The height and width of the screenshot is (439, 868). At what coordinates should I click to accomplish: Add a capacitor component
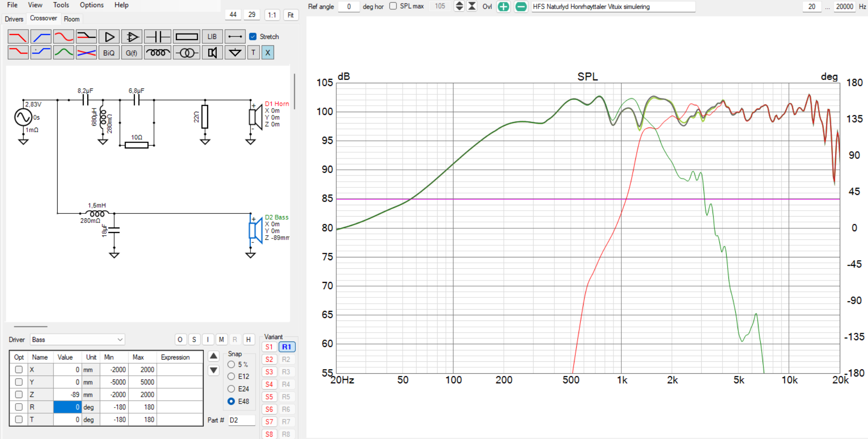[157, 36]
